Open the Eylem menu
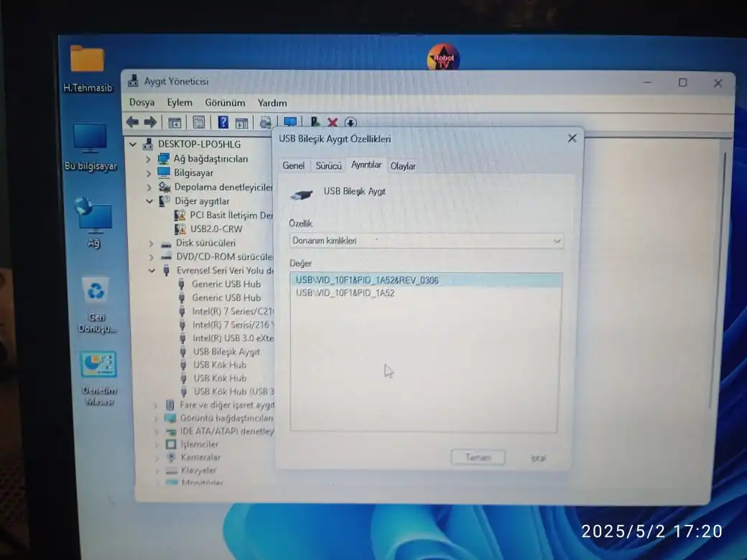Screen dimensions: 747x560 click(180, 103)
